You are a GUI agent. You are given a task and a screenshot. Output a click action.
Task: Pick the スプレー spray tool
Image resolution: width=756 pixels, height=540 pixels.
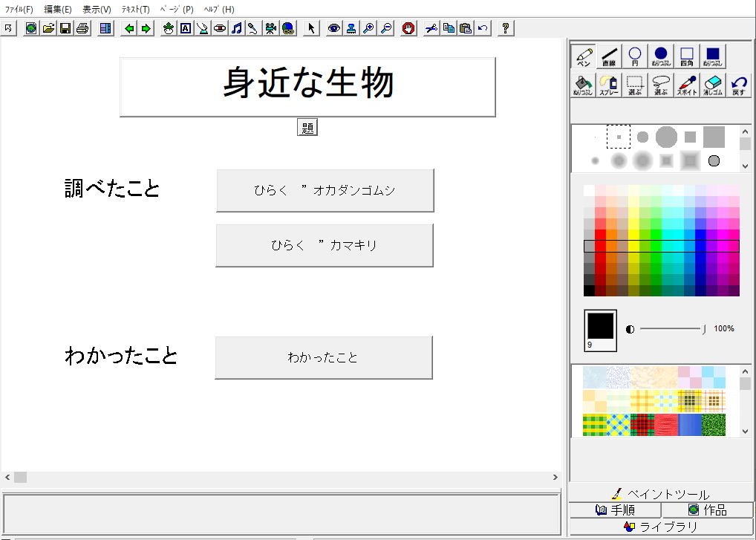[609, 85]
